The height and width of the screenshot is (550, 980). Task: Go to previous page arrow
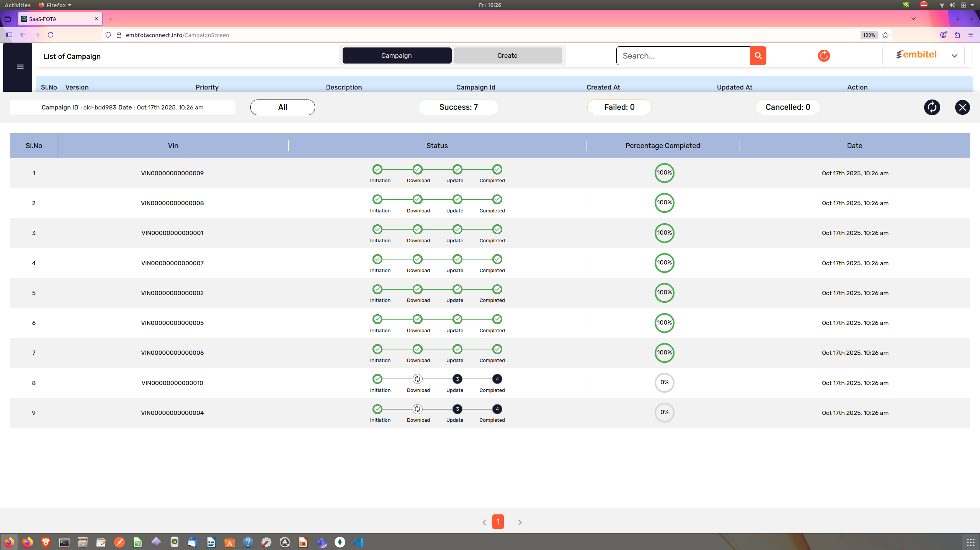[484, 522]
